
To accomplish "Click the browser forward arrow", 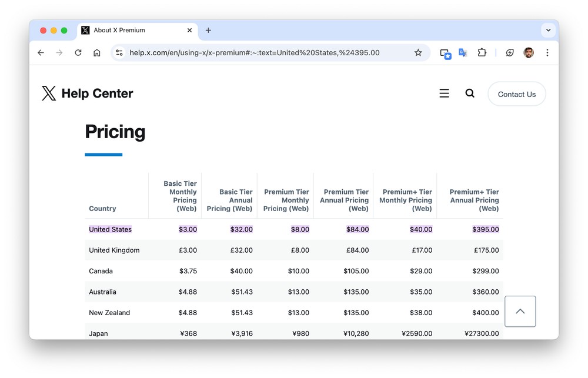I will coord(59,53).
